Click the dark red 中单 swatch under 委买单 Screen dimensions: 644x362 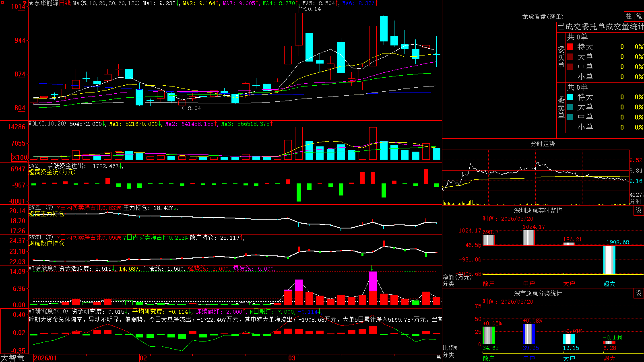pyautogui.click(x=570, y=67)
